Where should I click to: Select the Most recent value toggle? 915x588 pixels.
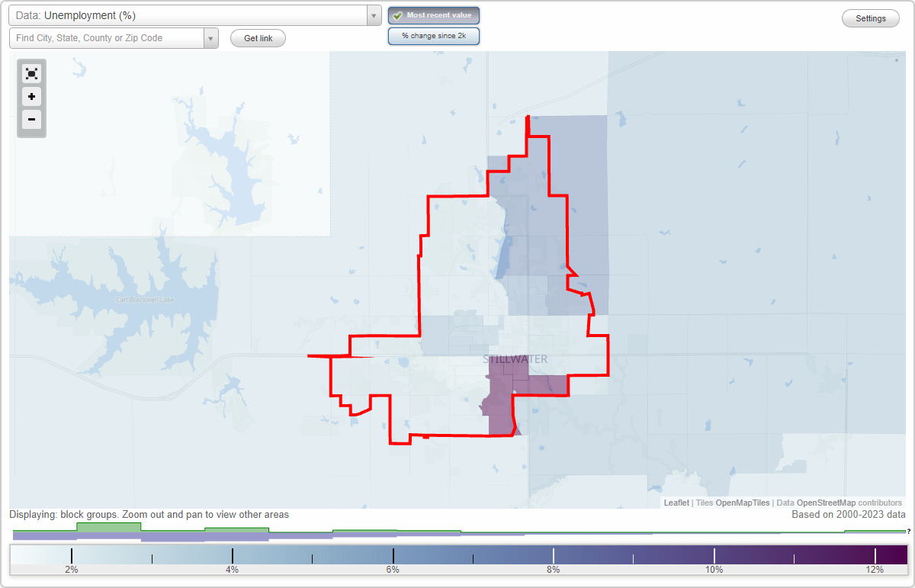point(434,15)
